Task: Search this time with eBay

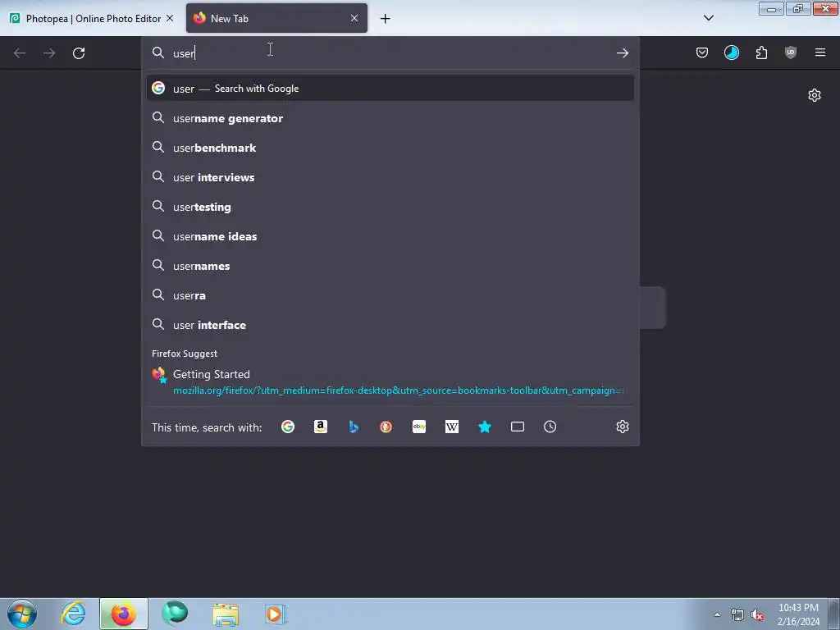Action: click(419, 427)
